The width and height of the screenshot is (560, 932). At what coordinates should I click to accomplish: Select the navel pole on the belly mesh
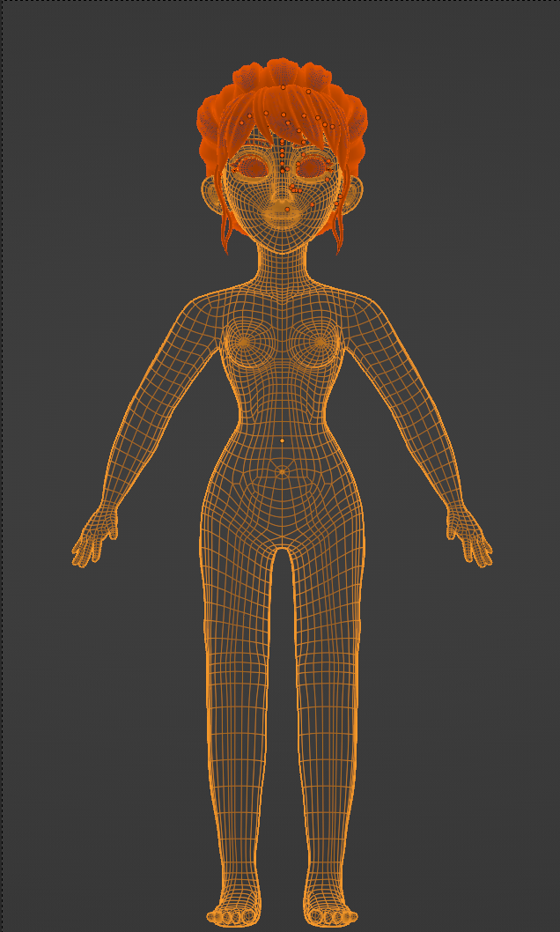pos(282,471)
